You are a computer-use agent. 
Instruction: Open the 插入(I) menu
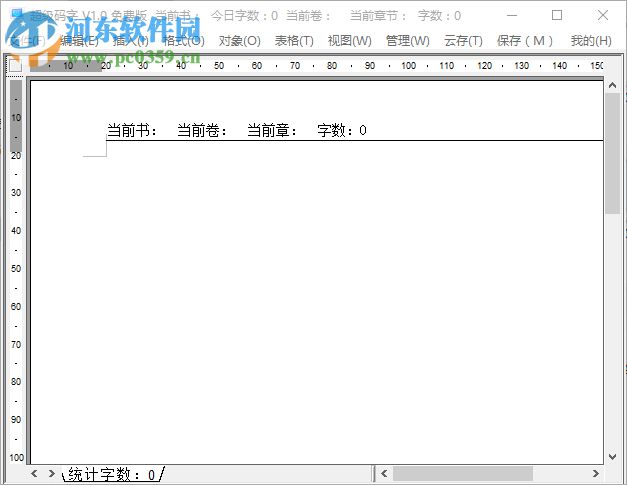coord(131,41)
